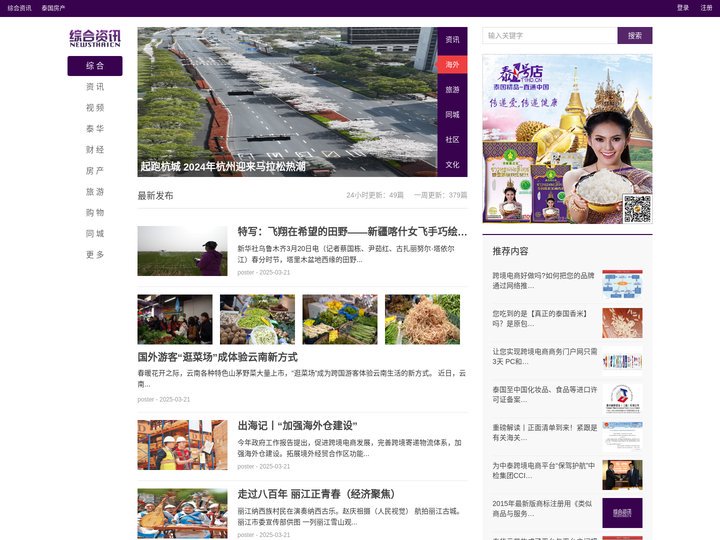This screenshot has height=540, width=720.
Task: Open recommended 泰国至中国化妆品 link
Action: click(545, 395)
